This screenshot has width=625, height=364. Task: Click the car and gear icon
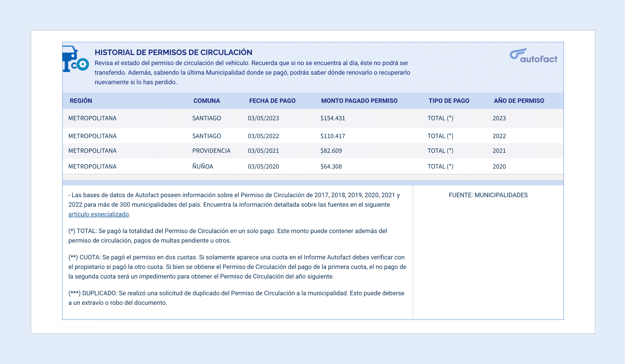tap(75, 59)
